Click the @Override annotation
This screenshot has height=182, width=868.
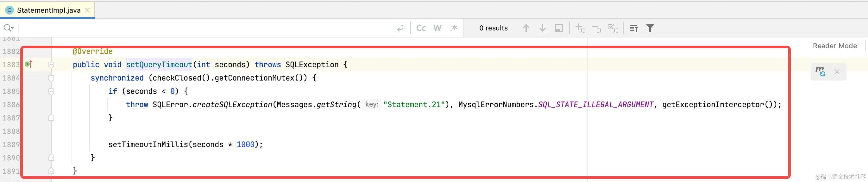[x=93, y=51]
